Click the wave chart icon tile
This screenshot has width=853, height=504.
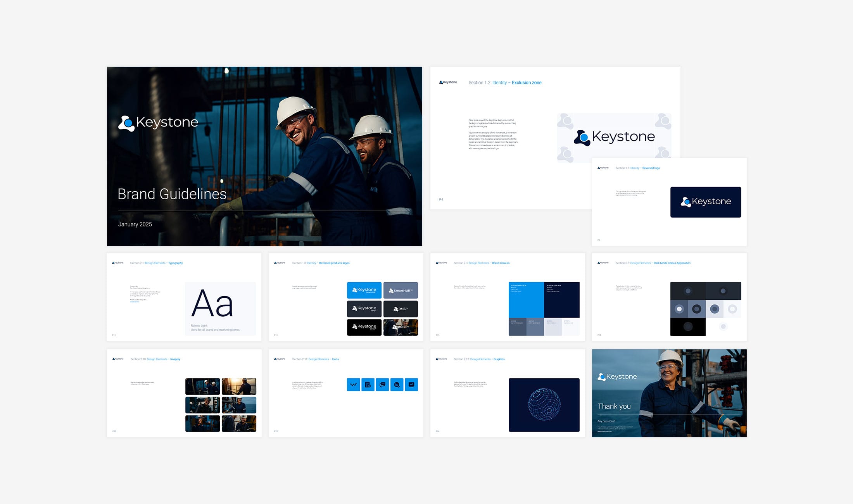point(353,385)
